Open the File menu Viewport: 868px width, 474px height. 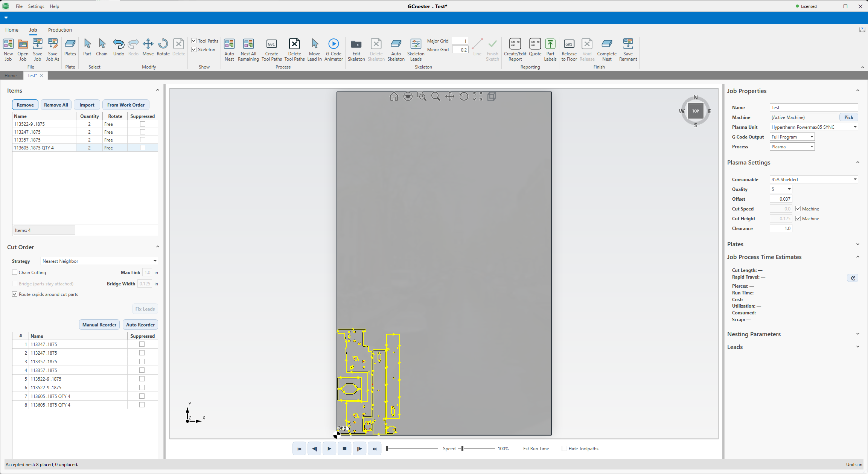pos(19,6)
